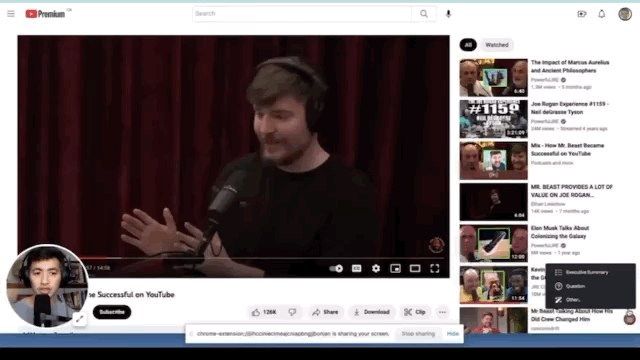Image resolution: width=640 pixels, height=360 pixels.
Task: Toggle the autoplay switch
Action: 336,268
